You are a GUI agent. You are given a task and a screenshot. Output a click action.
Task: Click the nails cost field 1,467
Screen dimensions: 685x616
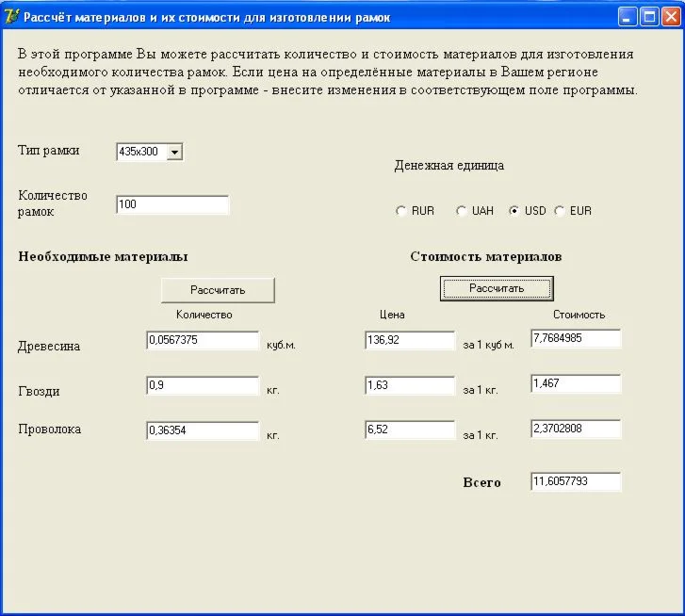coord(576,383)
